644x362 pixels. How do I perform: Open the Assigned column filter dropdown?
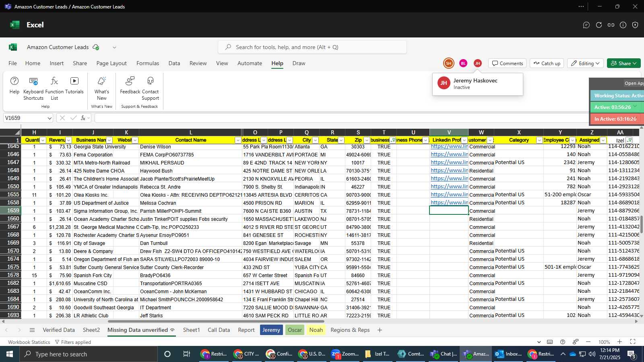tap(603, 140)
